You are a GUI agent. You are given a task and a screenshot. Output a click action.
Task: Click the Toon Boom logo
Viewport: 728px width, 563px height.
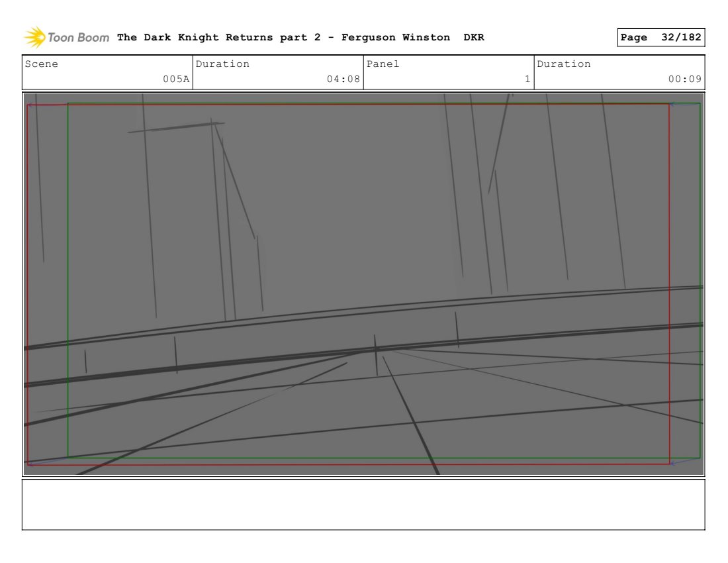click(x=66, y=37)
